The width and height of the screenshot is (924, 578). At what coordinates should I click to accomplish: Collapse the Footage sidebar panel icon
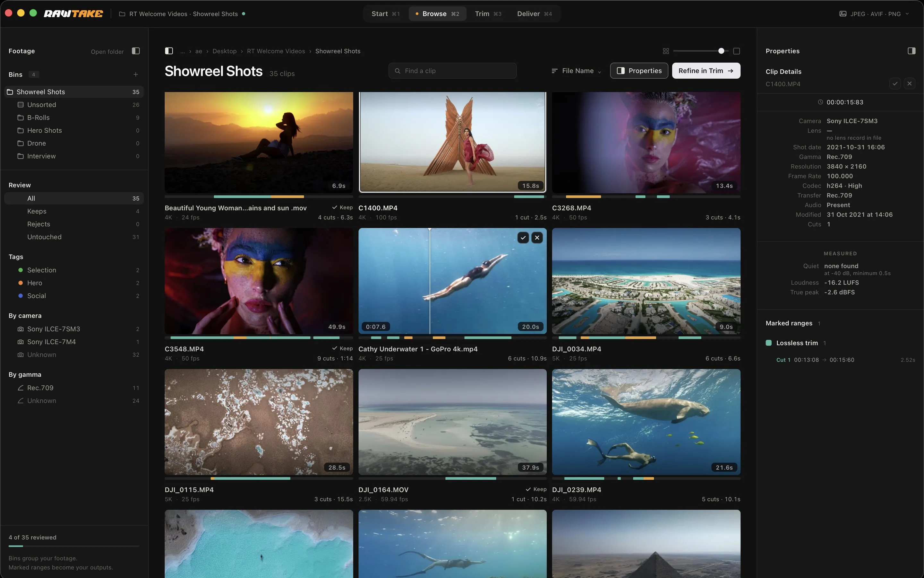(135, 51)
